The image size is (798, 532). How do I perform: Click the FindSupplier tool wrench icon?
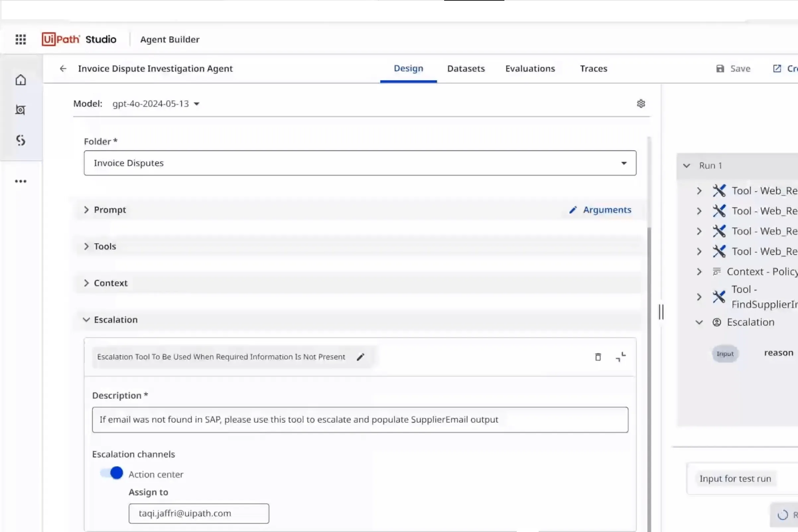tap(719, 297)
